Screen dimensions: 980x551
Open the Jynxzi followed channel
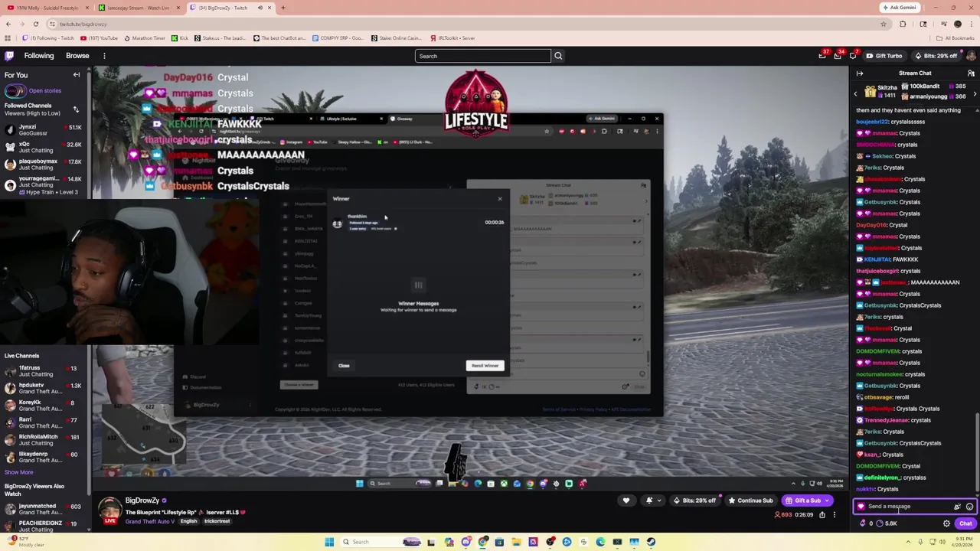click(43, 130)
